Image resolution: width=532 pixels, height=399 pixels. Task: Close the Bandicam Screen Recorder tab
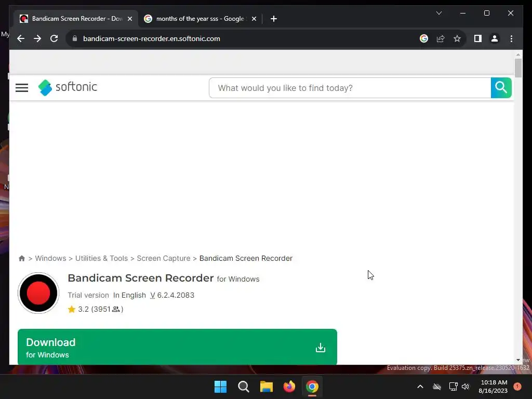129,19
